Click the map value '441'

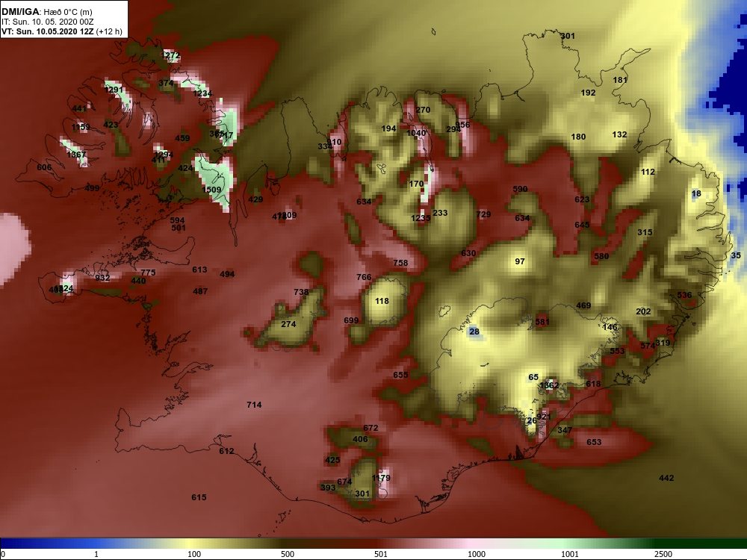pos(79,108)
